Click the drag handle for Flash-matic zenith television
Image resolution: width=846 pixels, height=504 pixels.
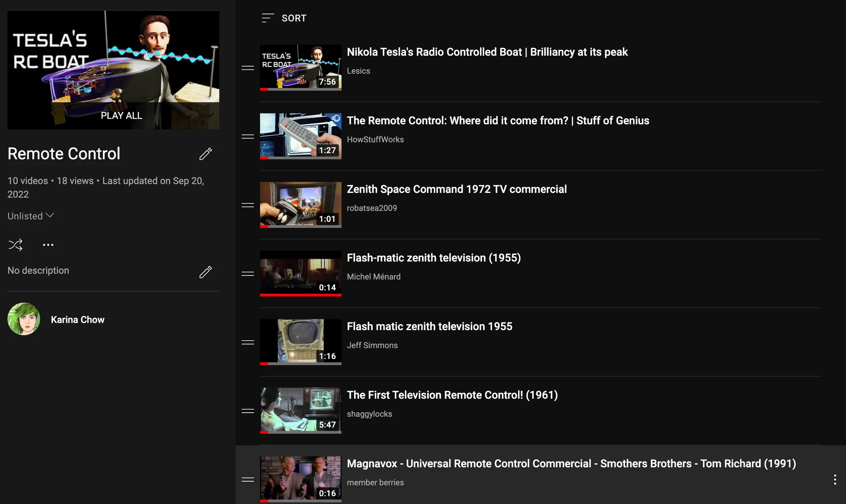pos(247,273)
